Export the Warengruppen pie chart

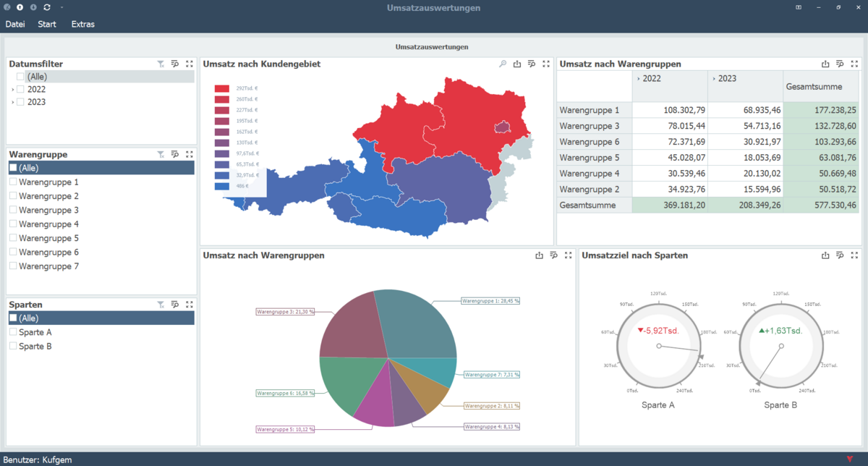pyautogui.click(x=539, y=255)
